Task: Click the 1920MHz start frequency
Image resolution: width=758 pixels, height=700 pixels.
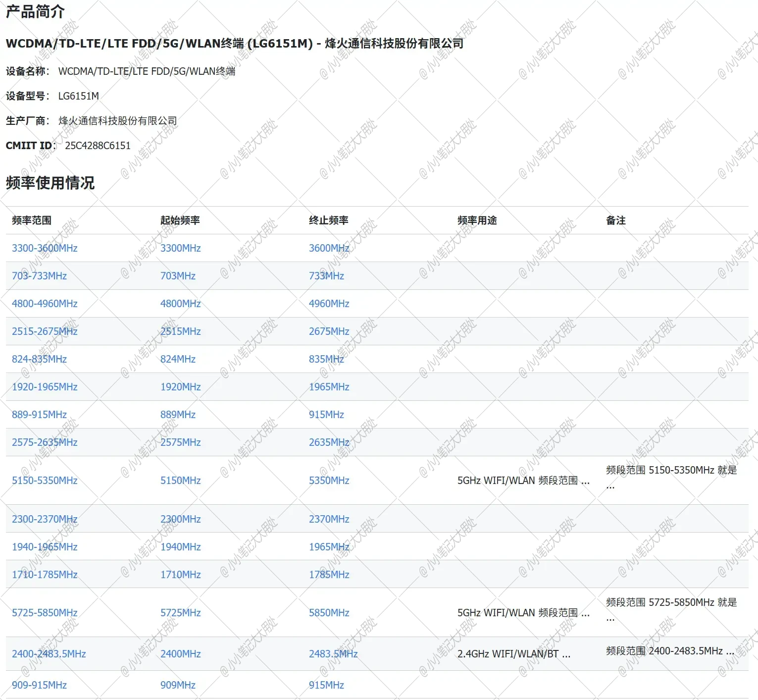Action: 180,387
